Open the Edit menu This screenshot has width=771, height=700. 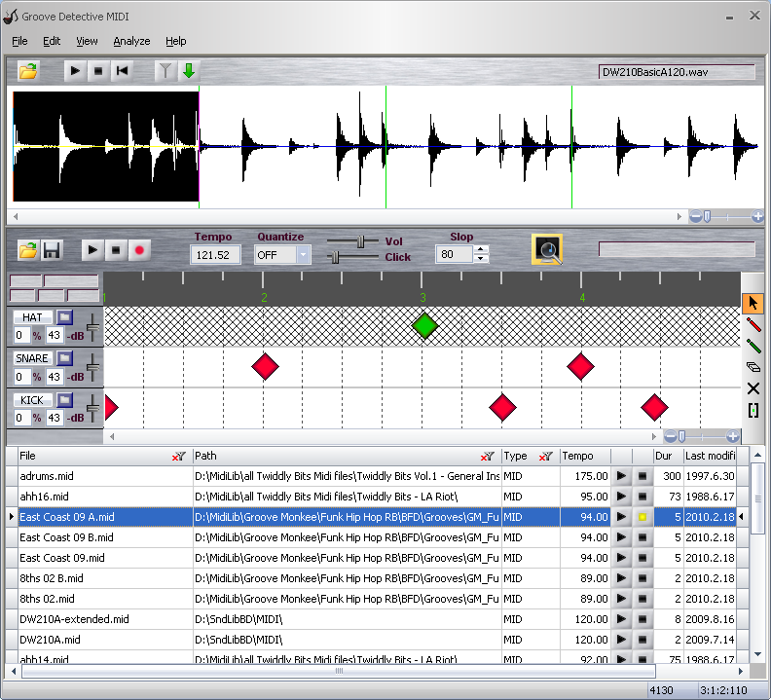pyautogui.click(x=52, y=41)
